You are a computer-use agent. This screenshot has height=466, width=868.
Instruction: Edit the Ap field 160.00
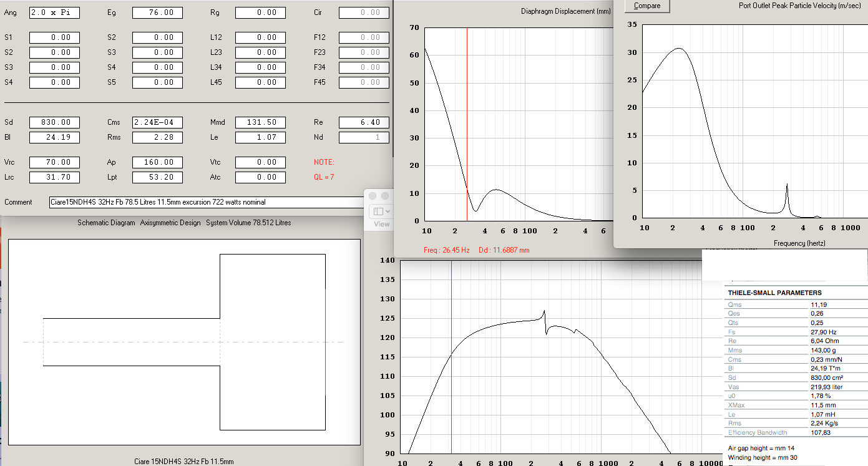(x=157, y=162)
